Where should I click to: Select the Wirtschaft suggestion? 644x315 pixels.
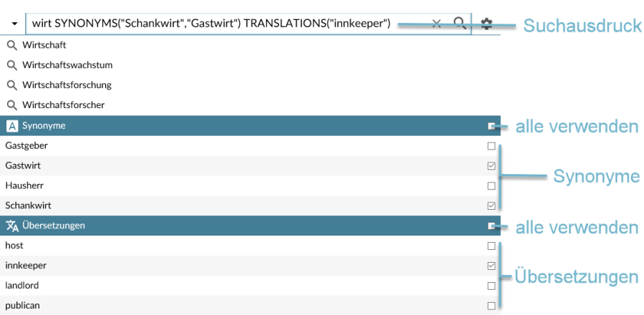44,45
